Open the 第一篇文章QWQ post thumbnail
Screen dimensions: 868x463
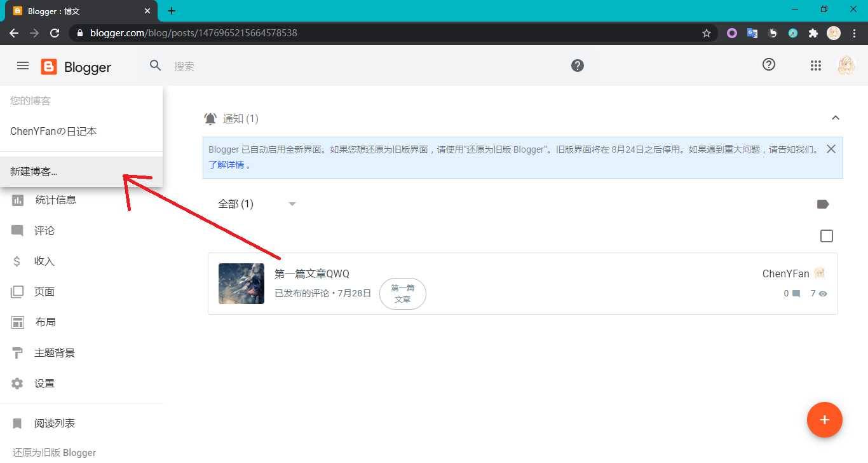(241, 284)
